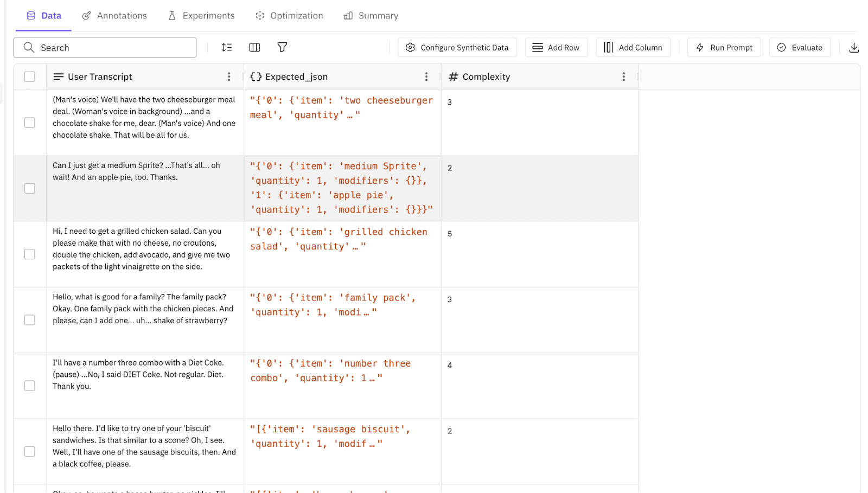Click the filter funnel icon
The image size is (868, 493).
click(282, 48)
